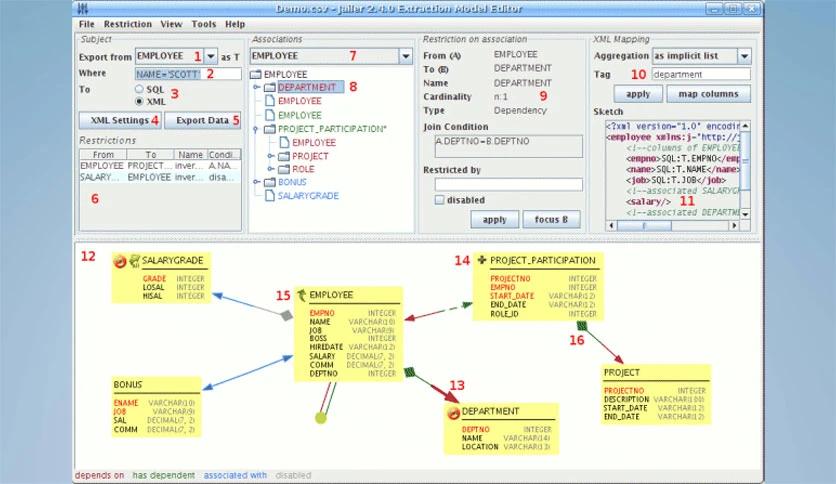Click the XML Settings button
Image resolution: width=836 pixels, height=484 pixels.
click(120, 120)
